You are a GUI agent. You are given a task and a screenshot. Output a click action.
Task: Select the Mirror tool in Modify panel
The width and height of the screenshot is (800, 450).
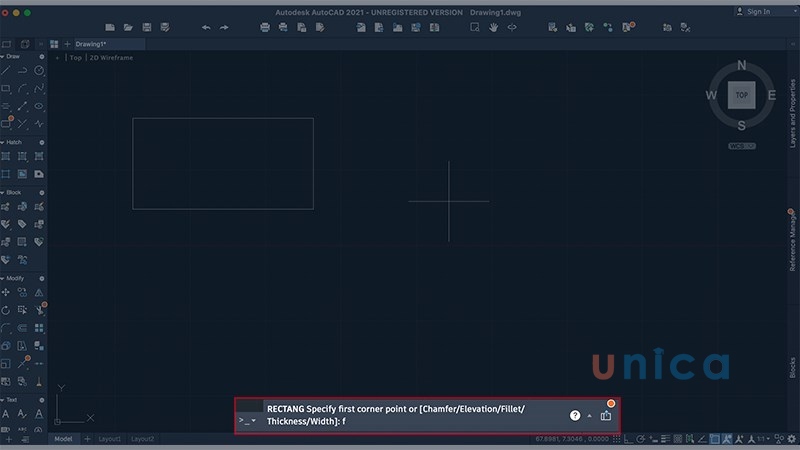pos(39,292)
